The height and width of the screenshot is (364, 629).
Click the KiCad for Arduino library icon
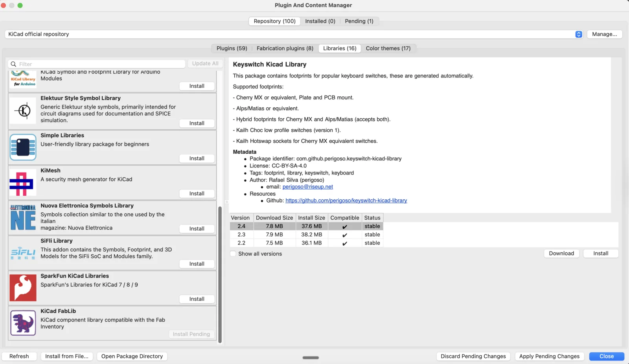[x=23, y=79]
